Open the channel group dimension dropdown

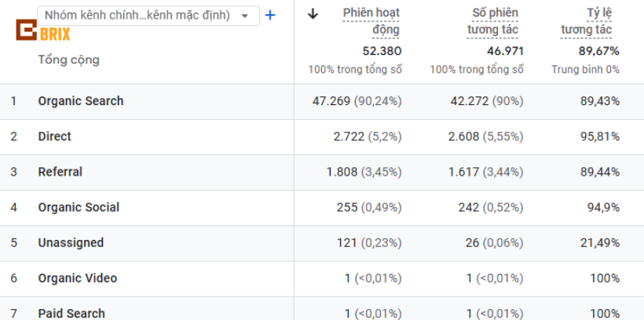click(x=148, y=16)
